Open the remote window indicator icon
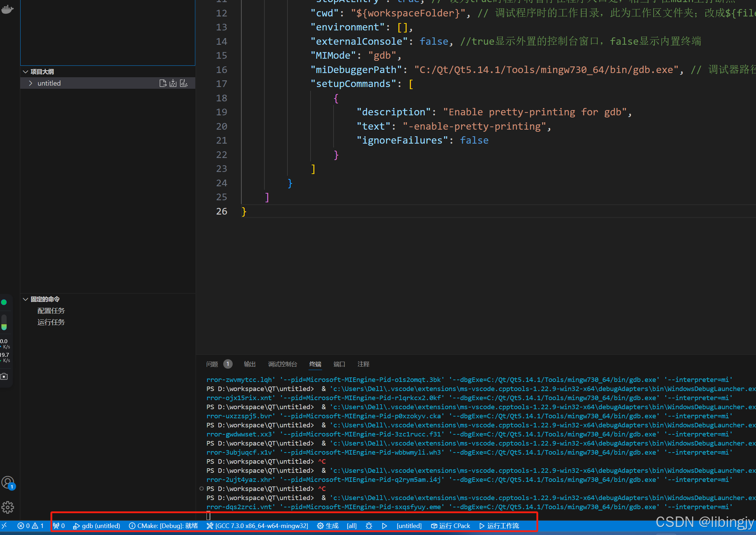Viewport: 756px width, 535px height. click(x=5, y=526)
